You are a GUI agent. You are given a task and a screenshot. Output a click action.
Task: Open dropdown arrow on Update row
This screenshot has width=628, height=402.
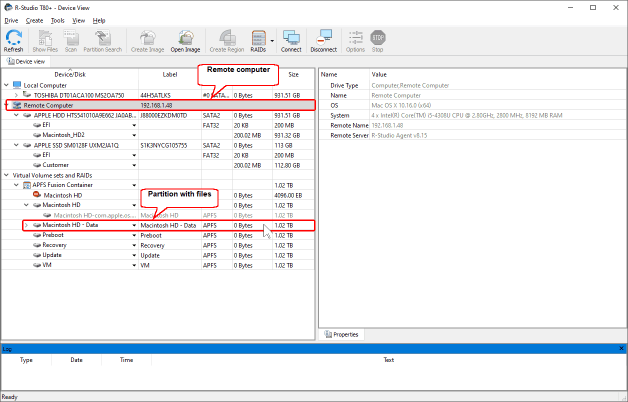[134, 255]
